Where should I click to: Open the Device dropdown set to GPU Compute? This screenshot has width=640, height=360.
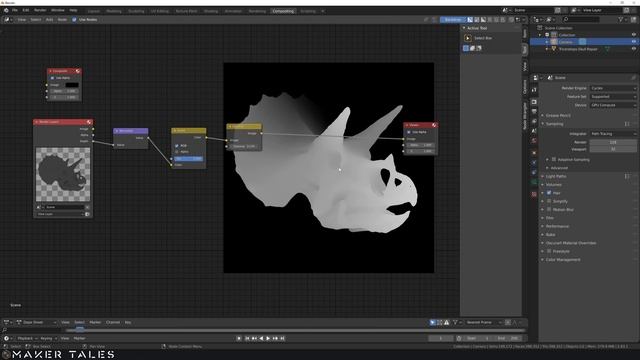click(613, 105)
